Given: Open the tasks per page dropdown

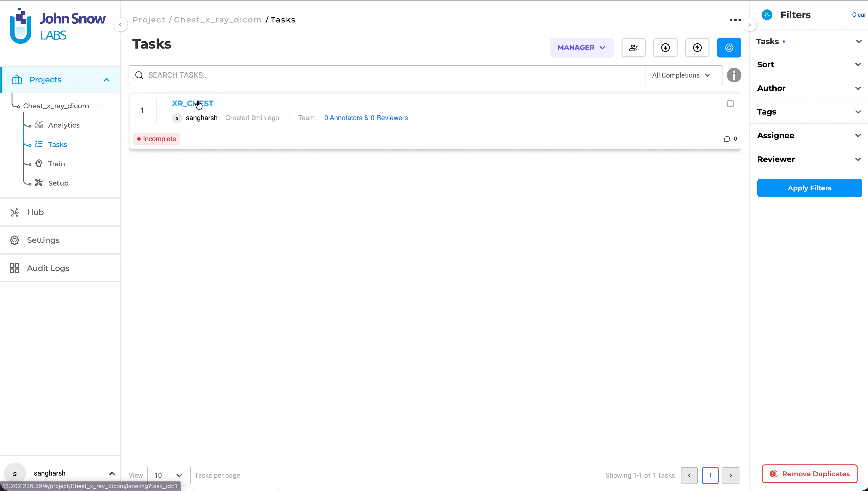Looking at the screenshot, I should [x=169, y=475].
